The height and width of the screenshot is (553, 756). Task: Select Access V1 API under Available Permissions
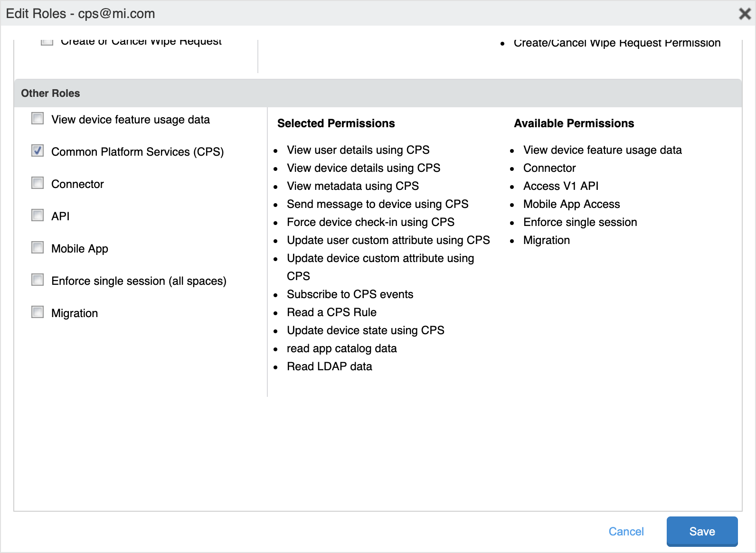pos(561,186)
